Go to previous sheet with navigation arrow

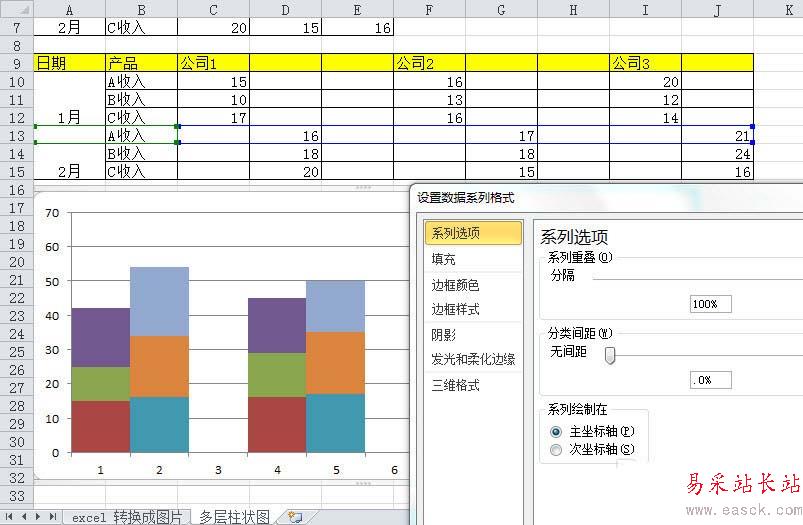tap(24, 517)
